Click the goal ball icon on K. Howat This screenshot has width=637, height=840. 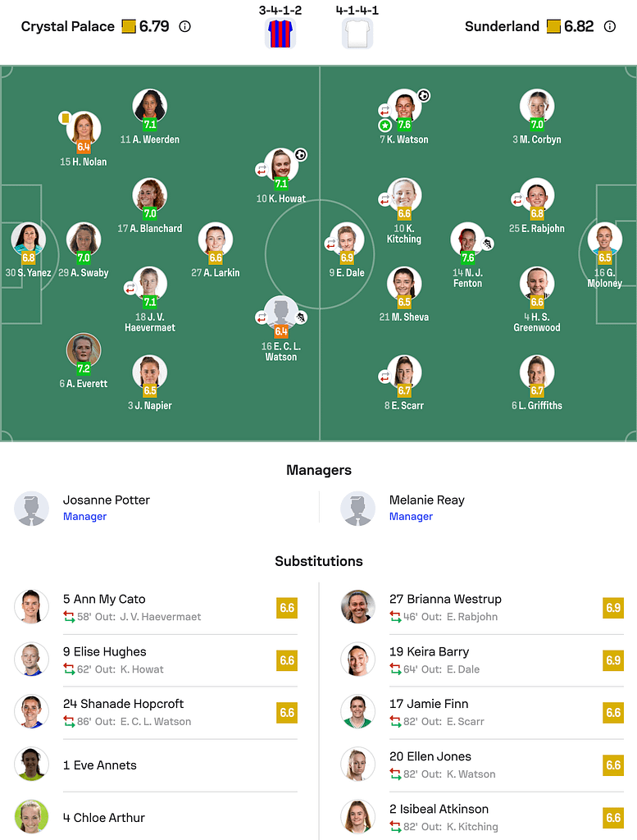coord(300,154)
